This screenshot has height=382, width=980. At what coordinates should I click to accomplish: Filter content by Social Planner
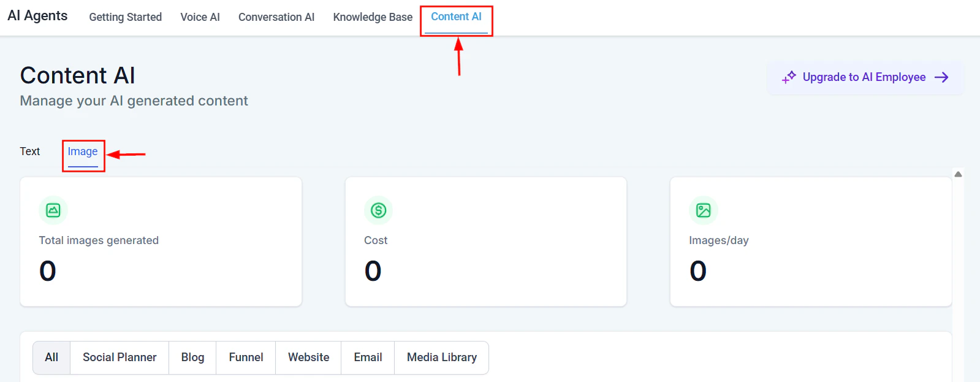pyautogui.click(x=119, y=357)
